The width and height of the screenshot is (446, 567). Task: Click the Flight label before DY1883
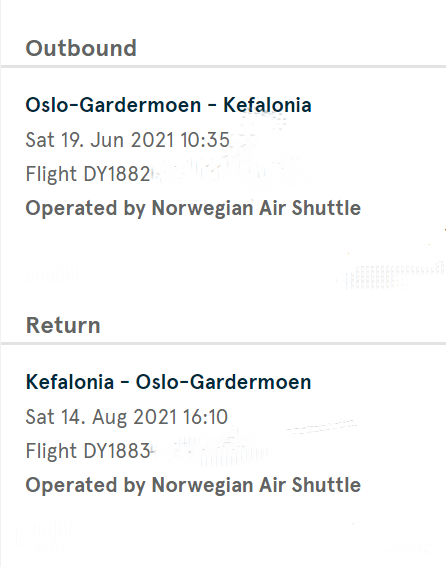tap(51, 451)
